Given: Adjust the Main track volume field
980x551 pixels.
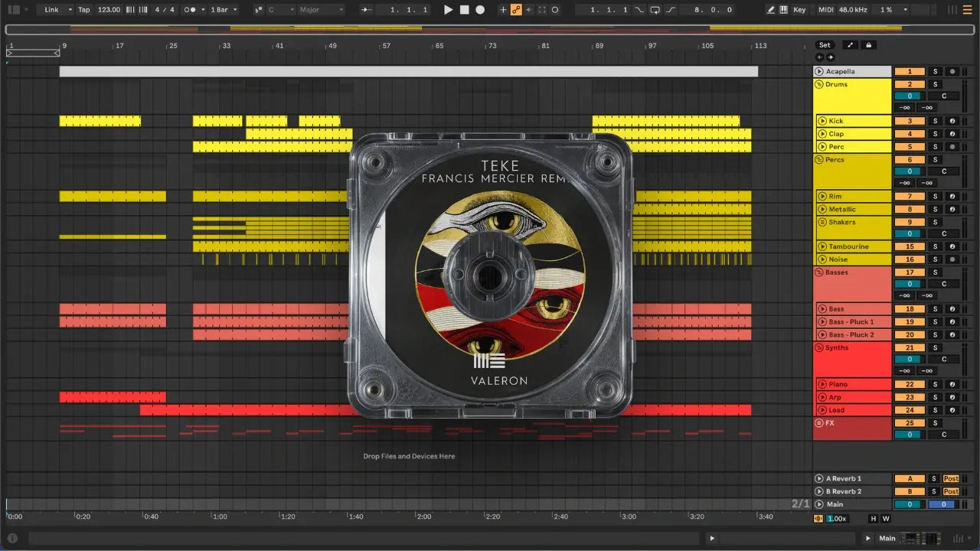Looking at the screenshot, I should coord(910,504).
